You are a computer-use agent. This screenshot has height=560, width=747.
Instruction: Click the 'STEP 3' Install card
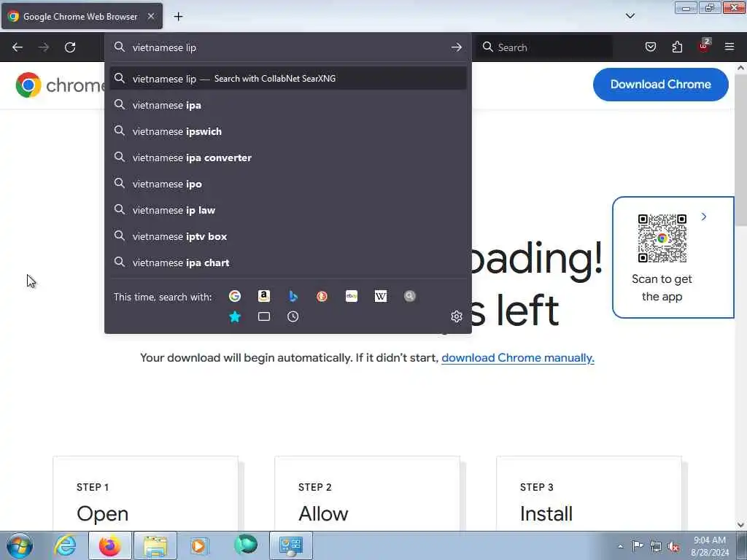point(589,494)
